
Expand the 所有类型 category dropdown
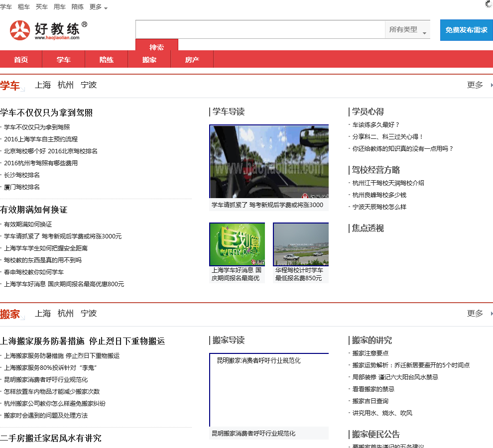pos(407,30)
